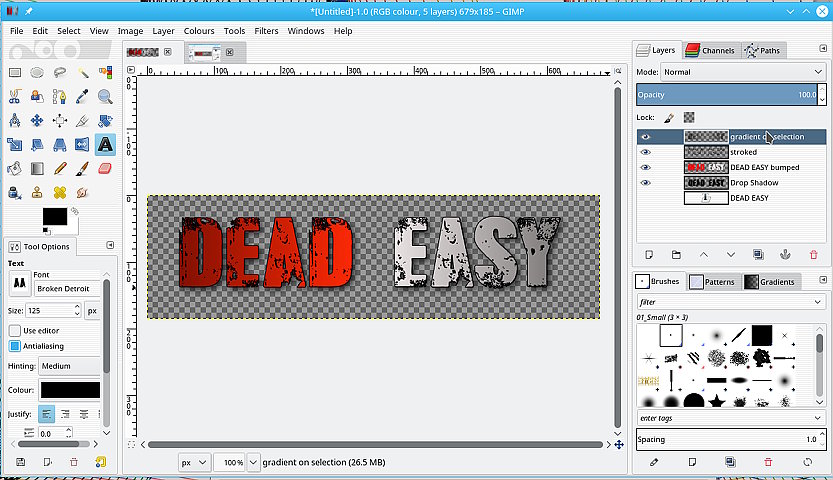Select the Eraser tool
The image size is (833, 480).
105,169
